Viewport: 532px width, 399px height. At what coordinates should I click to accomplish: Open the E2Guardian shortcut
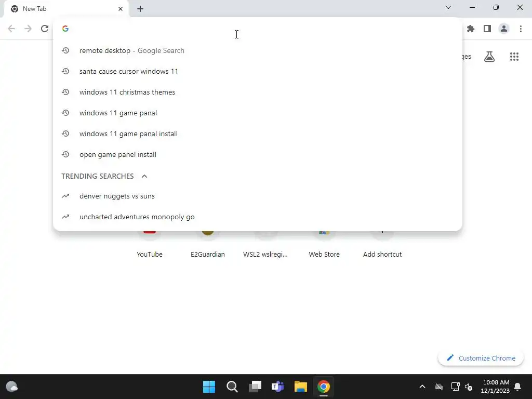tap(208, 255)
